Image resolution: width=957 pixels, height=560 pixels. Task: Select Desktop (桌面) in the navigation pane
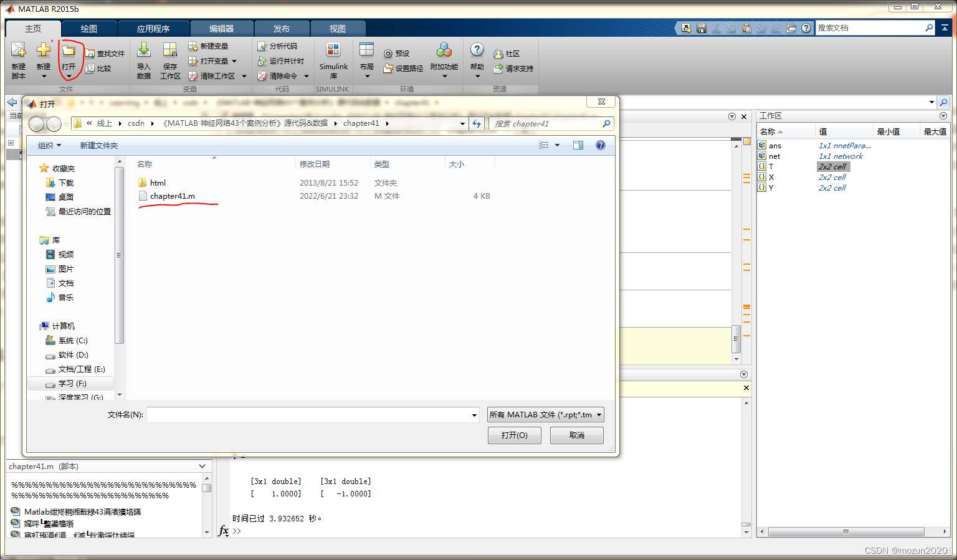(60, 197)
